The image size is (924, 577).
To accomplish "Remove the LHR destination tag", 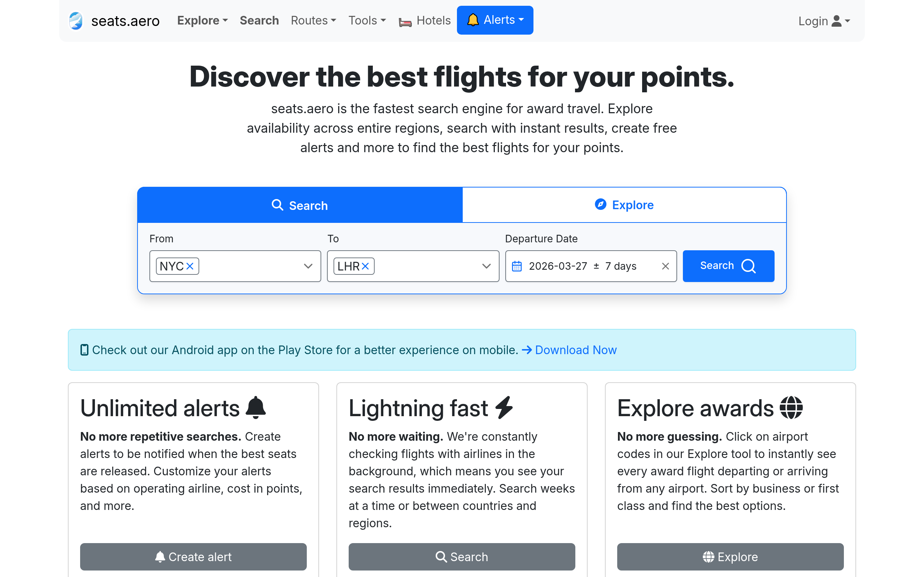I will point(365,266).
